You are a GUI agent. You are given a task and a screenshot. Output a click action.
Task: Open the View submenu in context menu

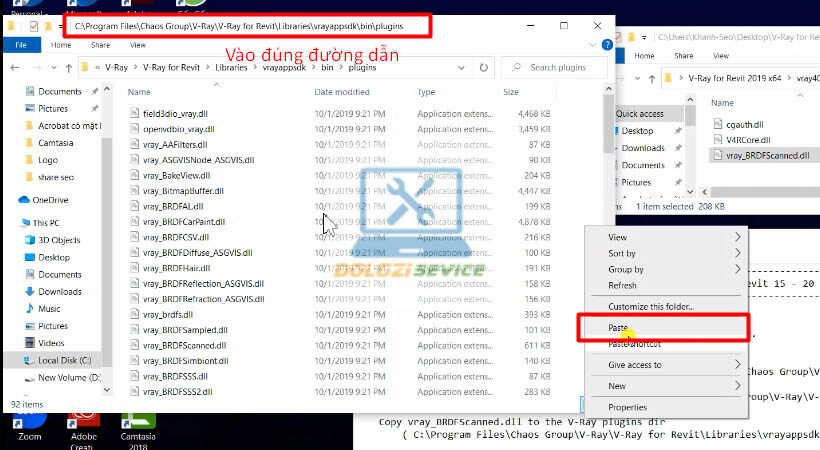pos(666,237)
